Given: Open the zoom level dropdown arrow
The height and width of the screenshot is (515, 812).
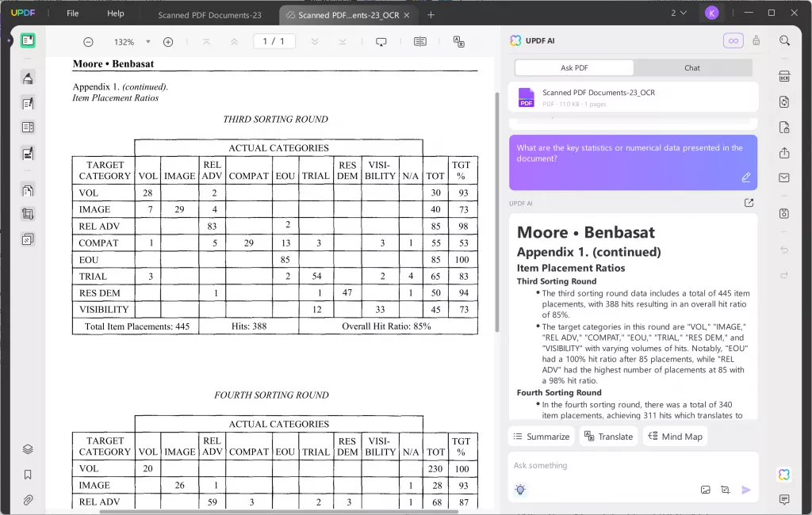Looking at the screenshot, I should point(148,42).
